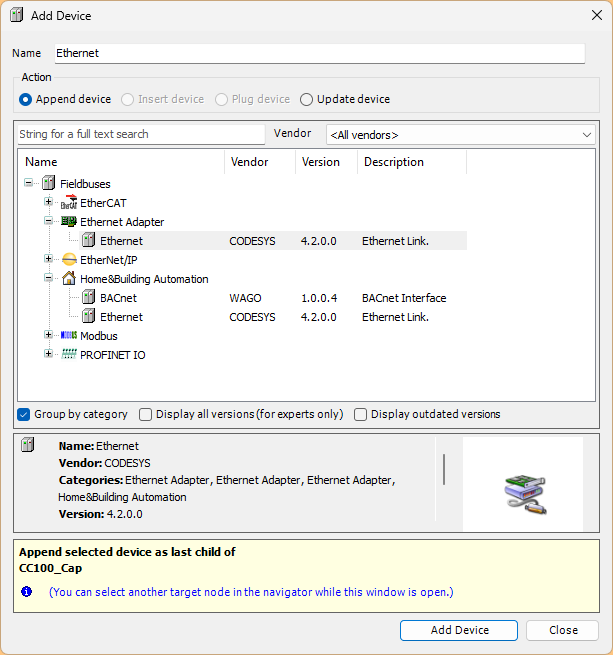Sort by Vendor column header
Screen dimensions: 613x655
point(260,162)
